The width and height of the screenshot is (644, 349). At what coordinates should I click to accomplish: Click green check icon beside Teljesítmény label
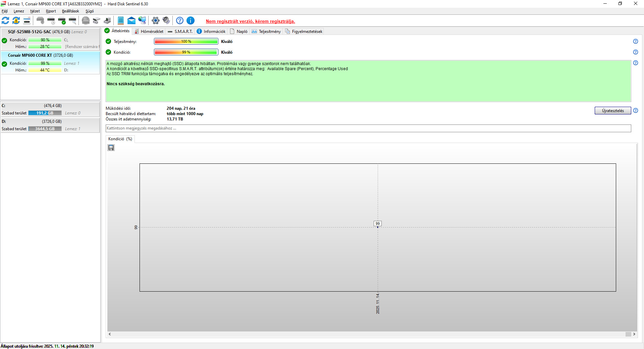(108, 41)
